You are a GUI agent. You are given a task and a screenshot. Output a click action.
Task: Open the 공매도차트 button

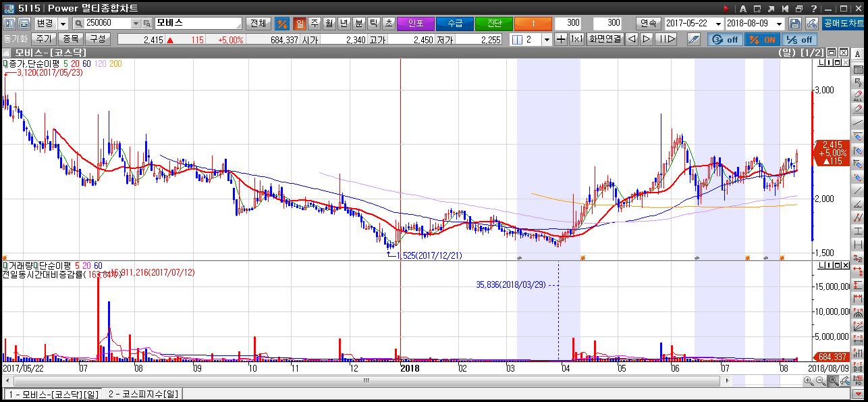pos(842,23)
